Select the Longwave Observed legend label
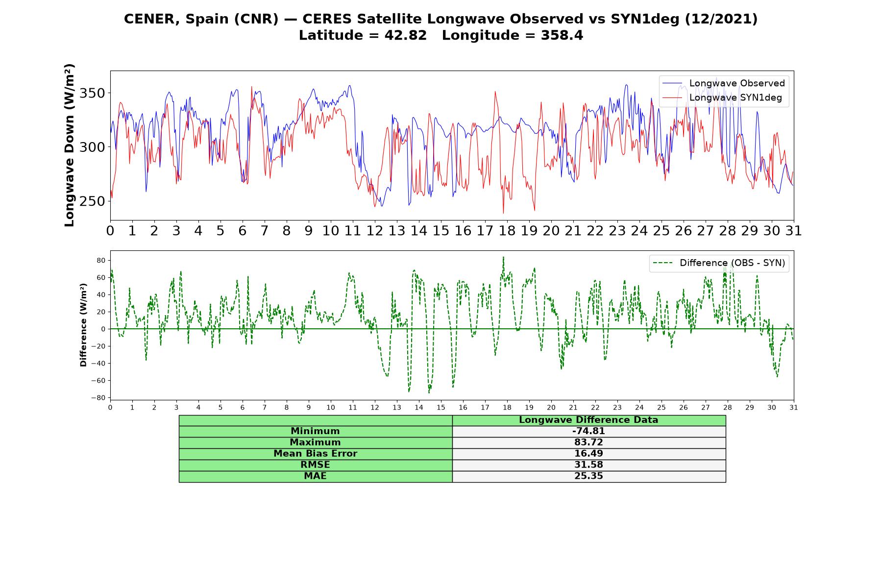This screenshot has height=588, width=882. 737,83
